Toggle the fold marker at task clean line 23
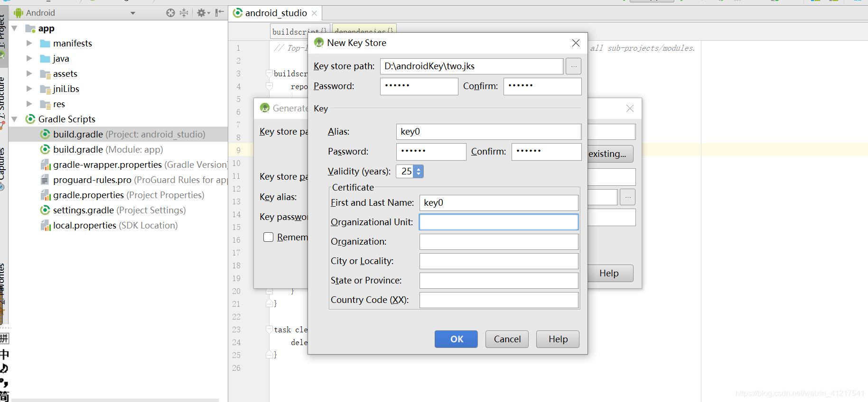868x402 pixels. pos(269,329)
